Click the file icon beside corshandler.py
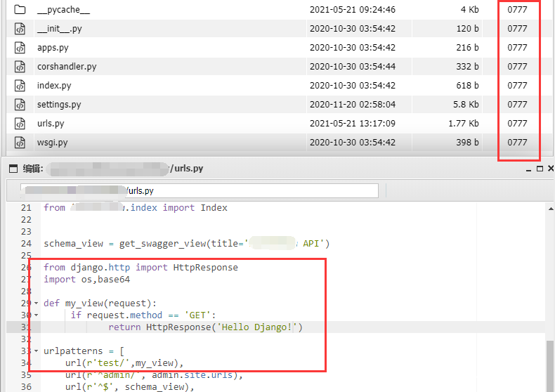This screenshot has height=392, width=555. coord(20,67)
